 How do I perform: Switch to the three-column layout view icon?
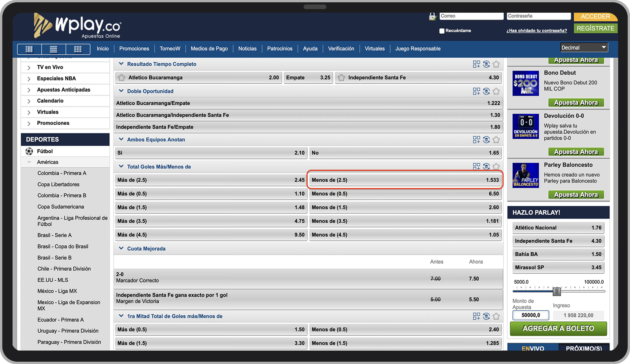29,49
